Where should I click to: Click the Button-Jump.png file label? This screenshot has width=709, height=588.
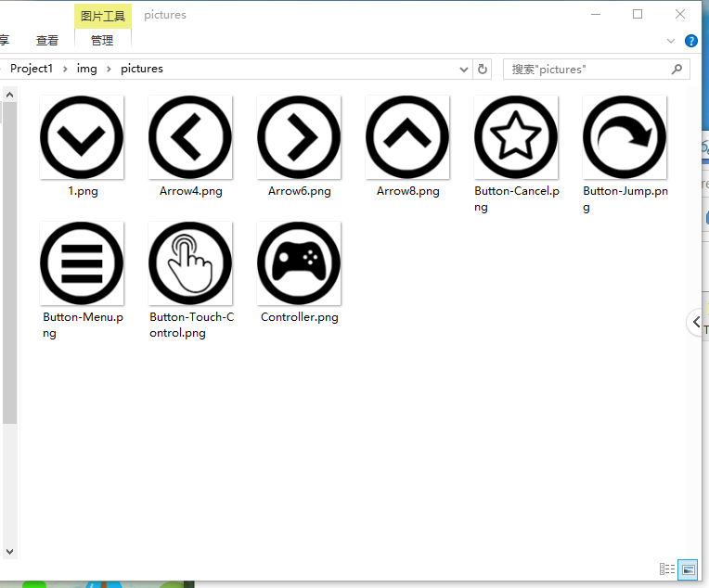coord(625,198)
